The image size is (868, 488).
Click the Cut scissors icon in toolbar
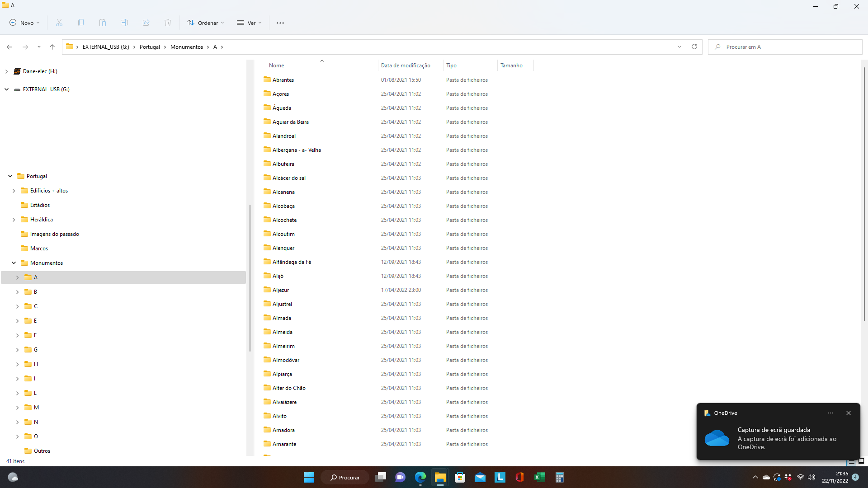click(59, 23)
